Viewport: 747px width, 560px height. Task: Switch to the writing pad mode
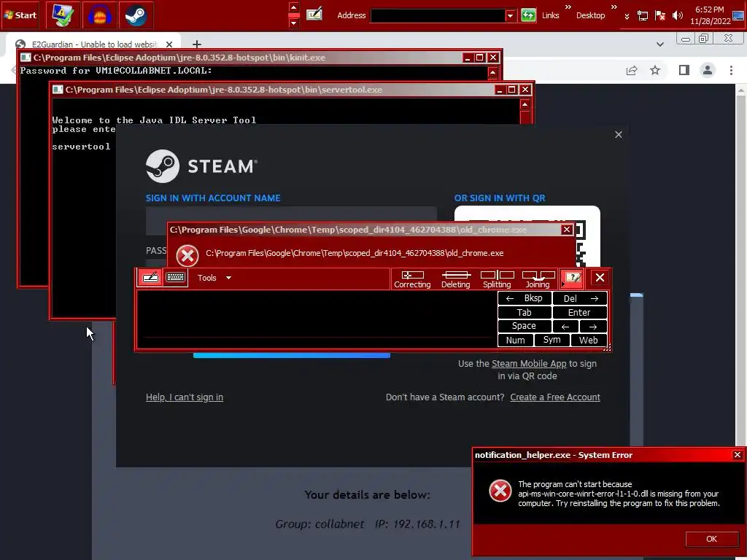(x=150, y=278)
